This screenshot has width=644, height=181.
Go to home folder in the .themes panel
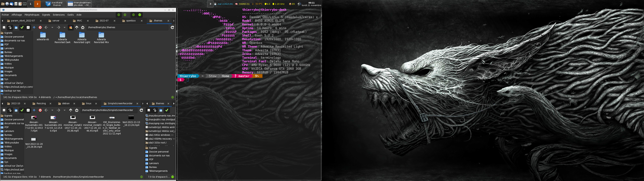coord(83,27)
